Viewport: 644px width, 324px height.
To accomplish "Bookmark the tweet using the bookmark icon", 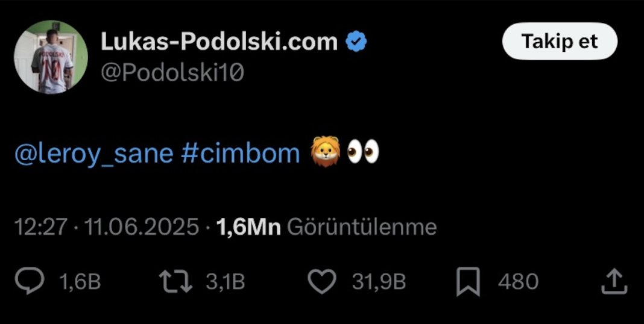I will click(468, 282).
